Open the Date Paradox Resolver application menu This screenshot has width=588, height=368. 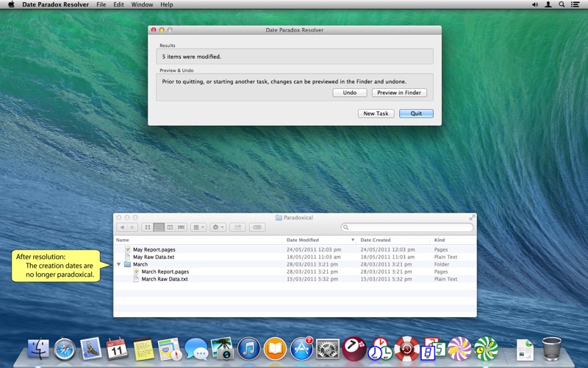[56, 4]
